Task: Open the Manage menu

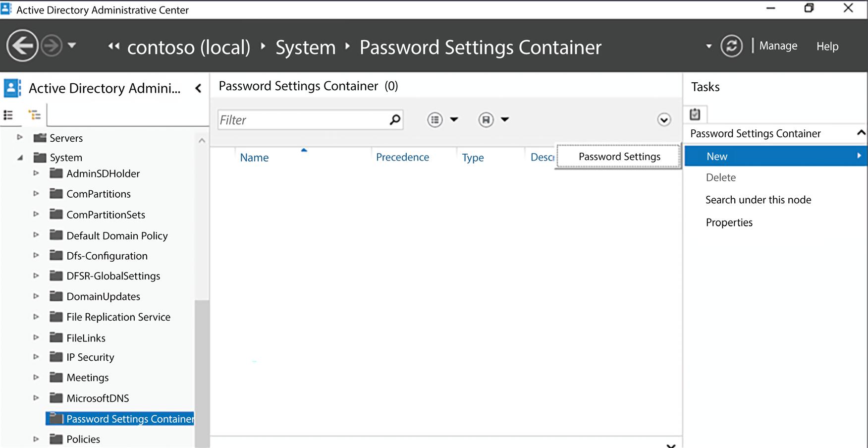Action: point(778,46)
